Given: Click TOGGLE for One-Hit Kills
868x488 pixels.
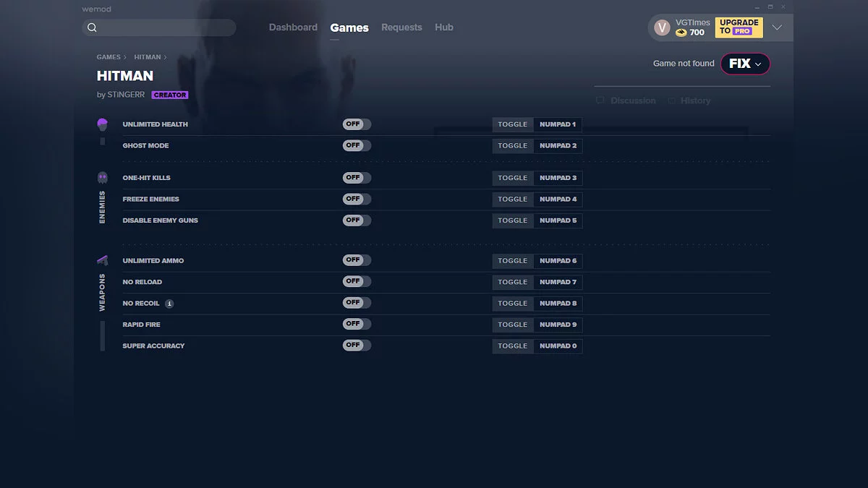Looking at the screenshot, I should click(513, 178).
